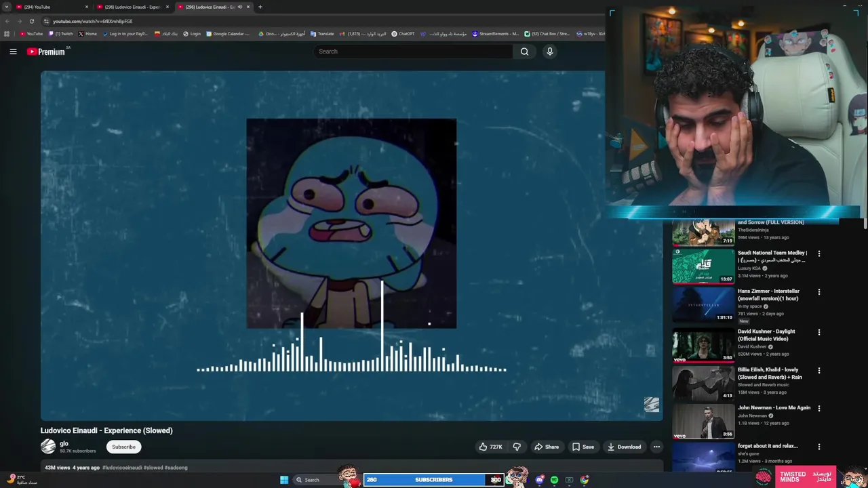868x488 pixels.
Task: Download the video
Action: 624,447
